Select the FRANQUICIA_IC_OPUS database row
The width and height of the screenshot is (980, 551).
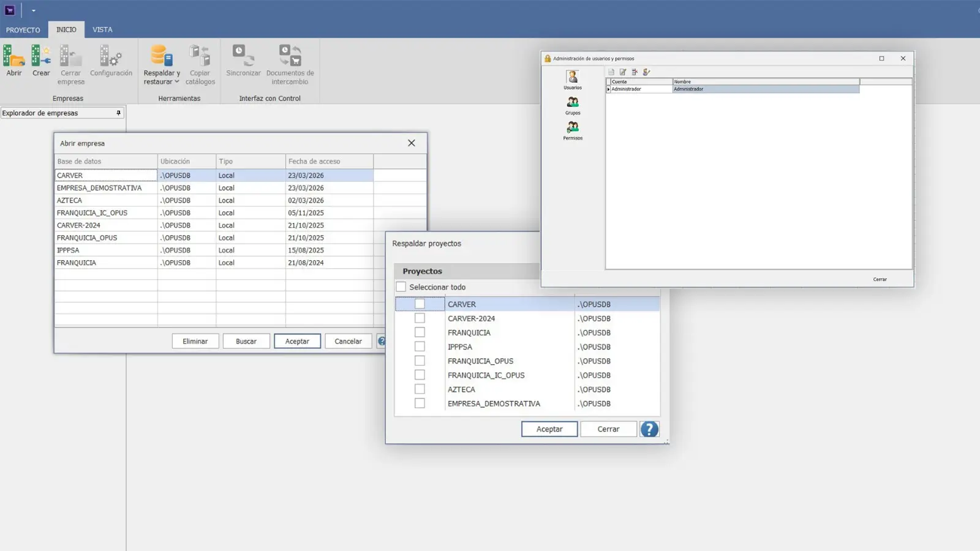[92, 213]
